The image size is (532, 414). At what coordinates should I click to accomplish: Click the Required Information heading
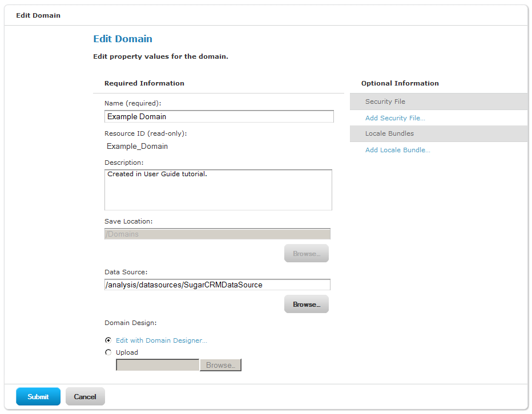coord(144,83)
